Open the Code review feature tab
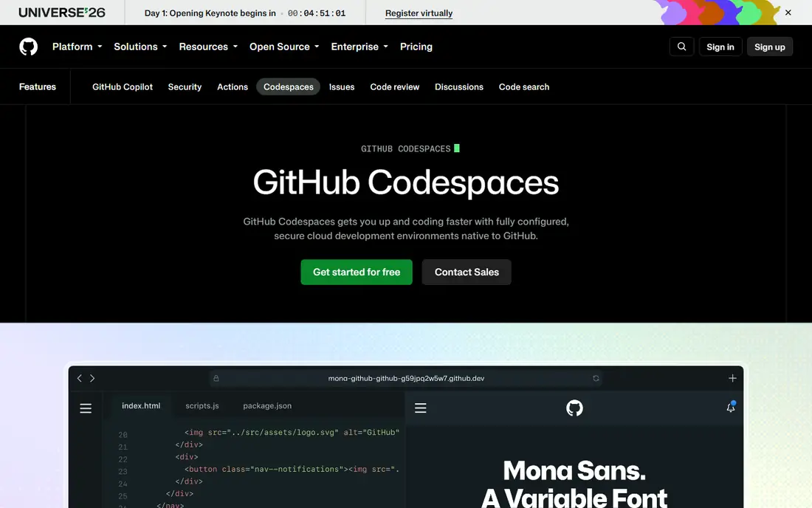This screenshot has width=812, height=508. pos(395,87)
